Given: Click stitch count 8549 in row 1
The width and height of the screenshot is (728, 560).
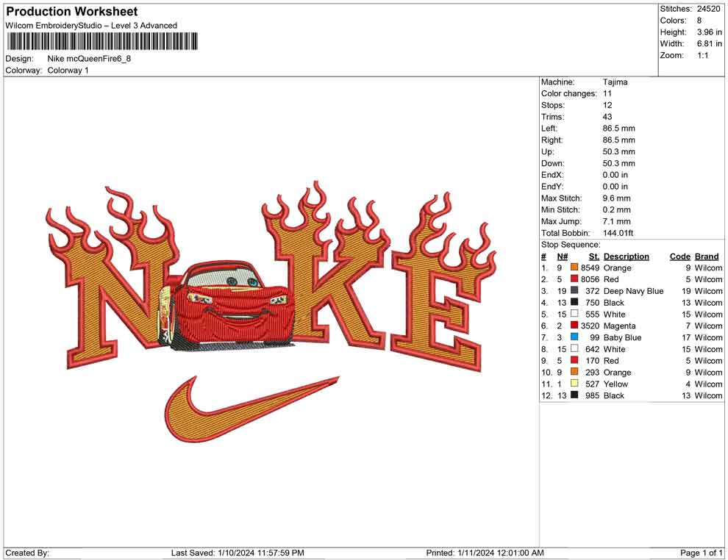Looking at the screenshot, I should [x=590, y=268].
